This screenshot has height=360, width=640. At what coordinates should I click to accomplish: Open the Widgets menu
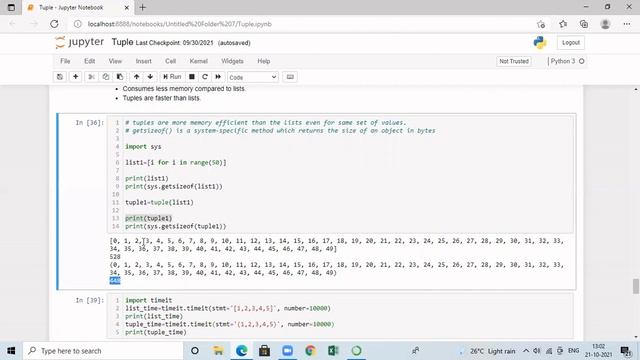click(232, 61)
